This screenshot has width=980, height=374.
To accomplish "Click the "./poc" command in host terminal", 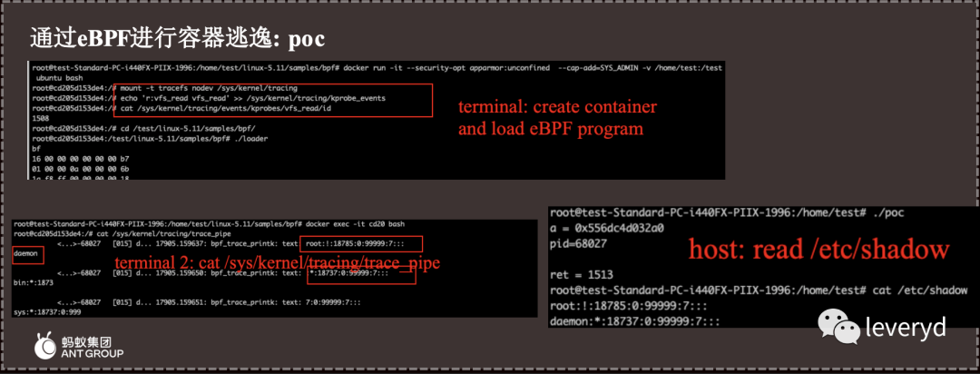I will (887, 213).
